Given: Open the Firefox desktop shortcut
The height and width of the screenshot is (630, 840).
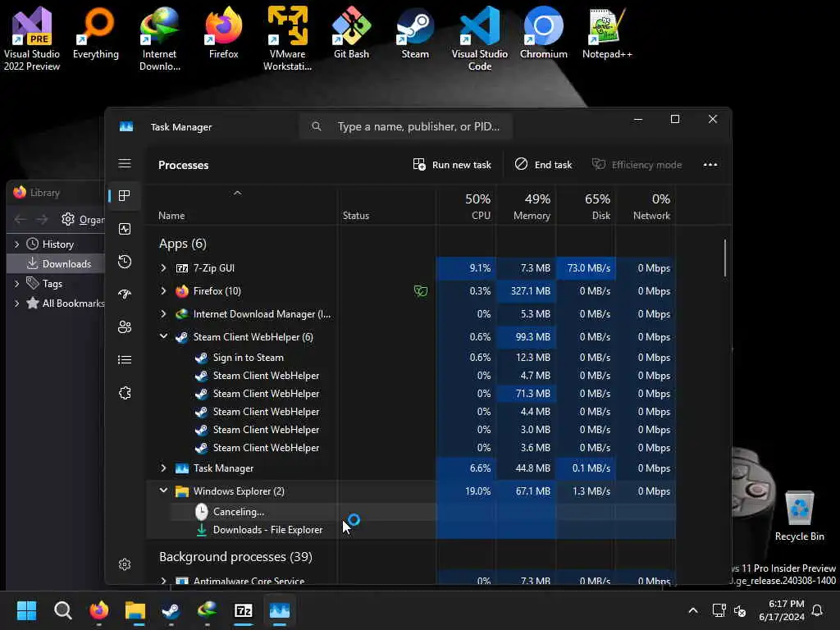Looking at the screenshot, I should (223, 33).
